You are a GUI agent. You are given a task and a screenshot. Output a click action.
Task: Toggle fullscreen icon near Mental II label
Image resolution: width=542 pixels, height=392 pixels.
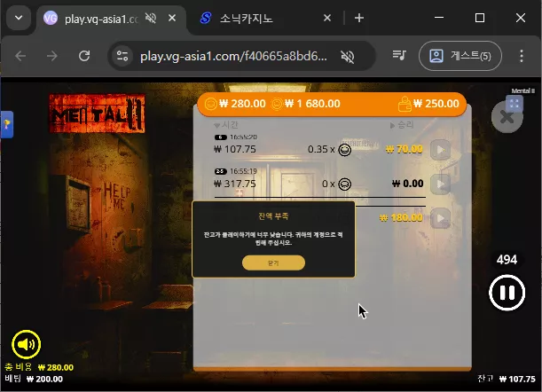(x=514, y=104)
